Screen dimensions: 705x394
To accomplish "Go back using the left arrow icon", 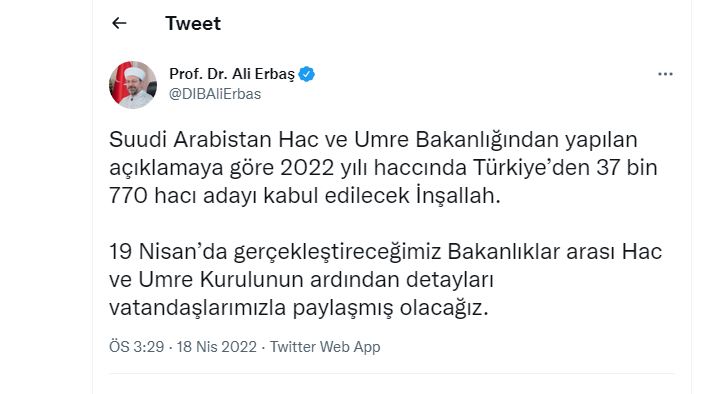I will [119, 23].
